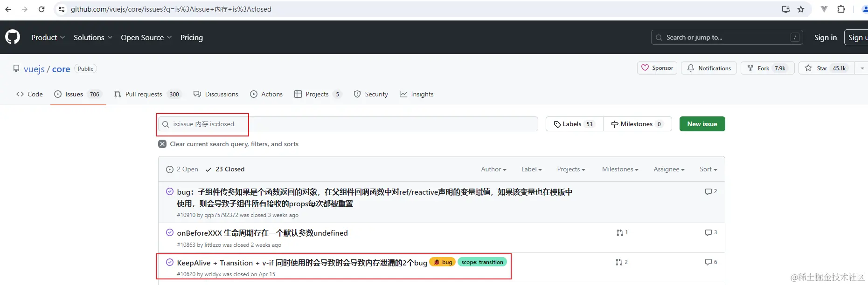Bookmark this page with the star icon

(x=801, y=9)
